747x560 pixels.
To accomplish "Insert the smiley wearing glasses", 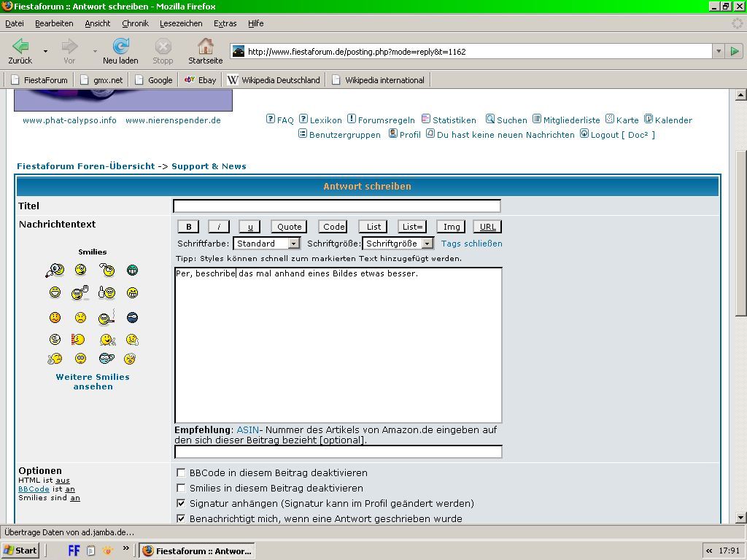I will [107, 358].
